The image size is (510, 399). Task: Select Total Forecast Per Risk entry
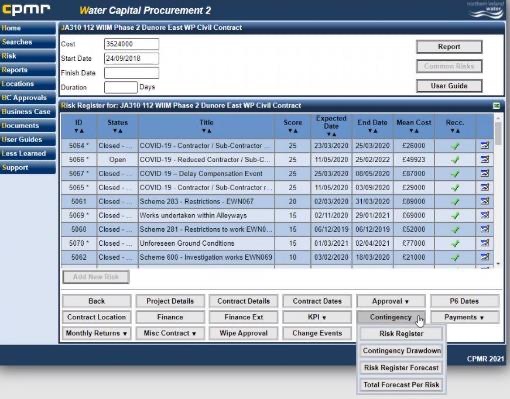coord(401,384)
